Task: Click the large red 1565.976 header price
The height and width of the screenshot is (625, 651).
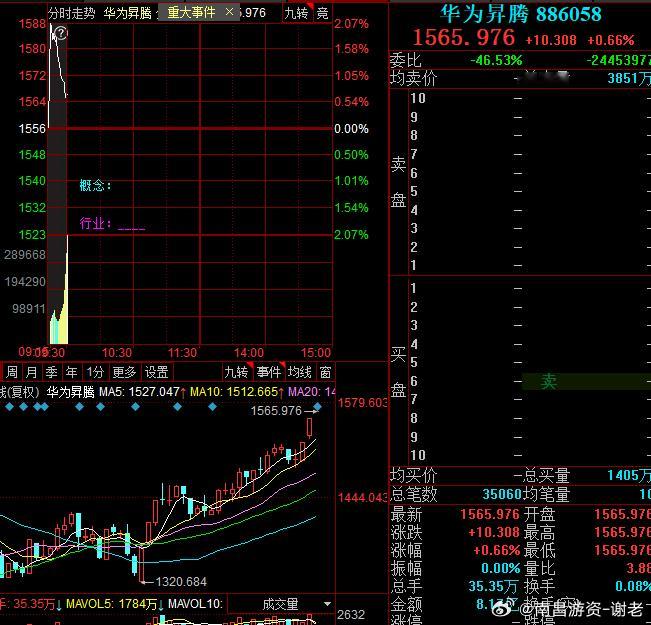Action: (463, 37)
